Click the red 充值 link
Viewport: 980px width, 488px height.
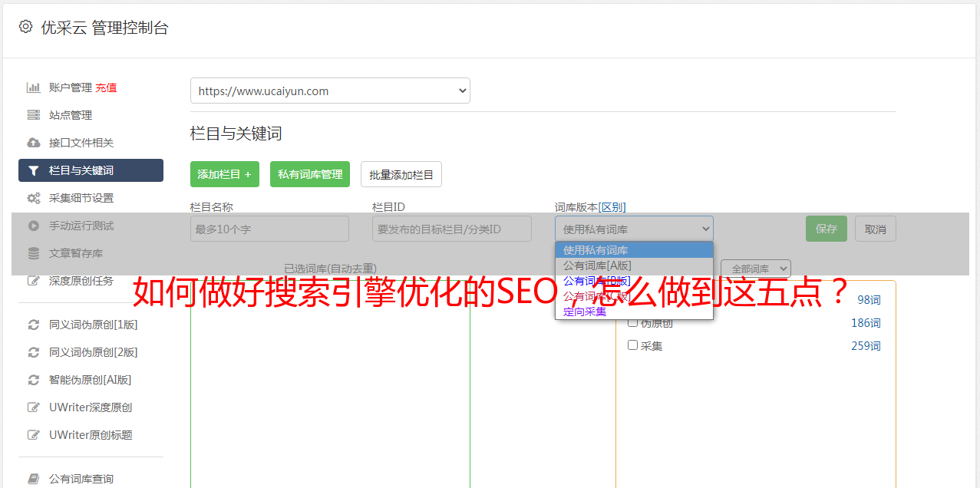pos(107,87)
